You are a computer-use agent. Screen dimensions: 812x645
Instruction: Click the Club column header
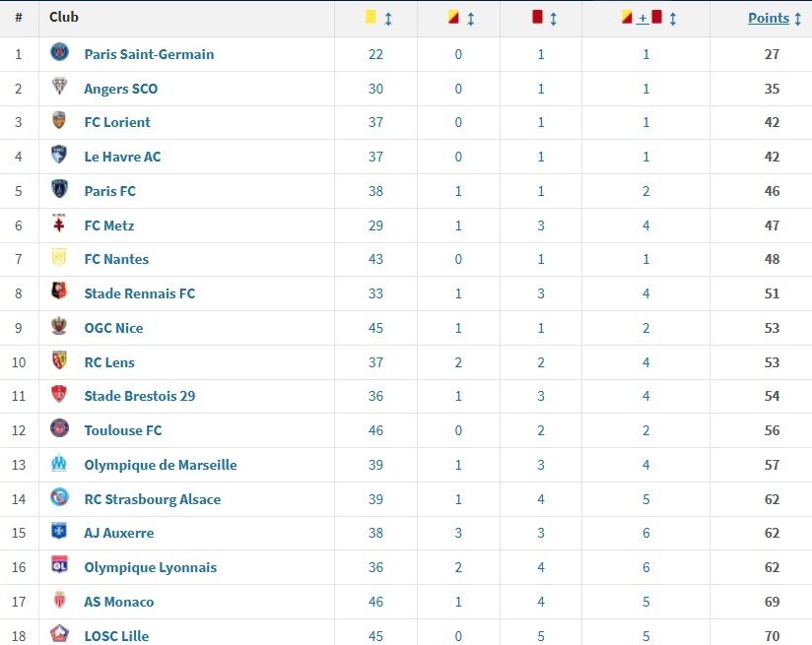(x=64, y=17)
